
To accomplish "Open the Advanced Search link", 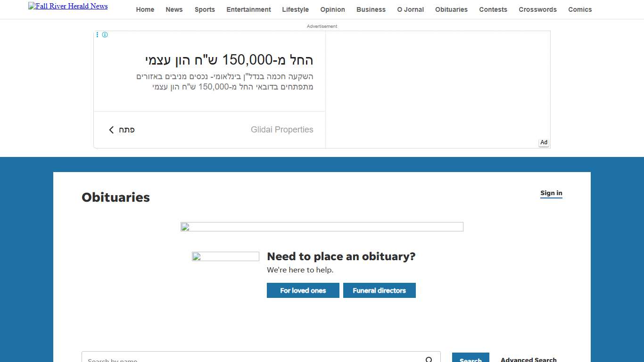I will point(528,359).
